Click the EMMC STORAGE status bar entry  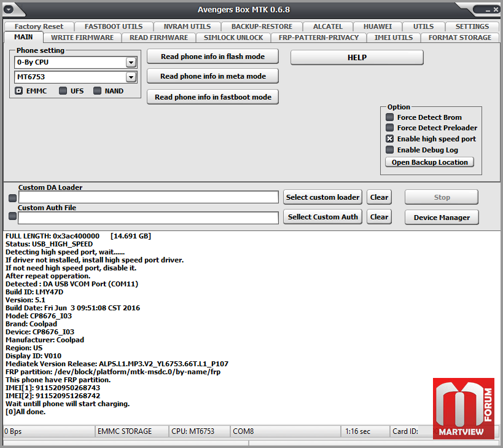pyautogui.click(x=131, y=431)
